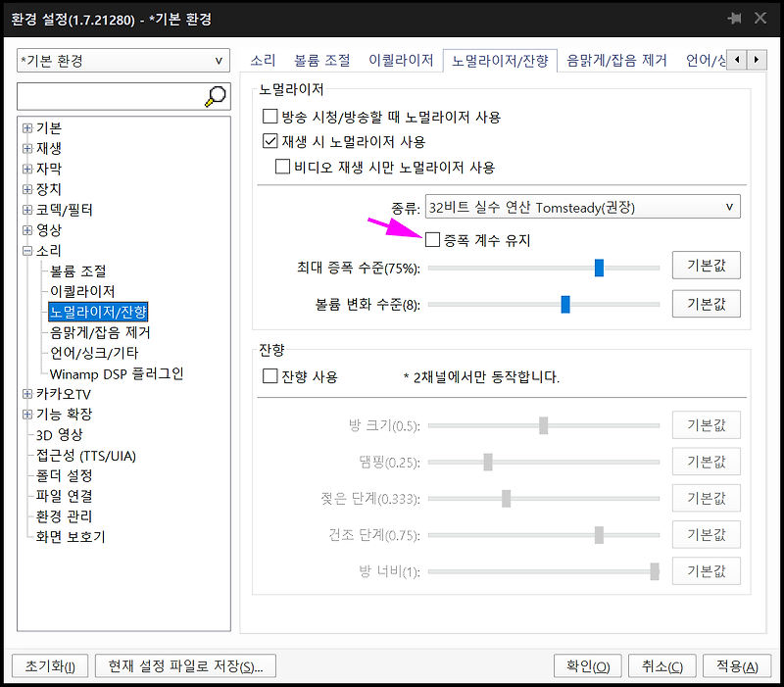Check 비디오 재생 시만 노멀라이저 사용
This screenshot has width=784, height=687.
point(282,166)
